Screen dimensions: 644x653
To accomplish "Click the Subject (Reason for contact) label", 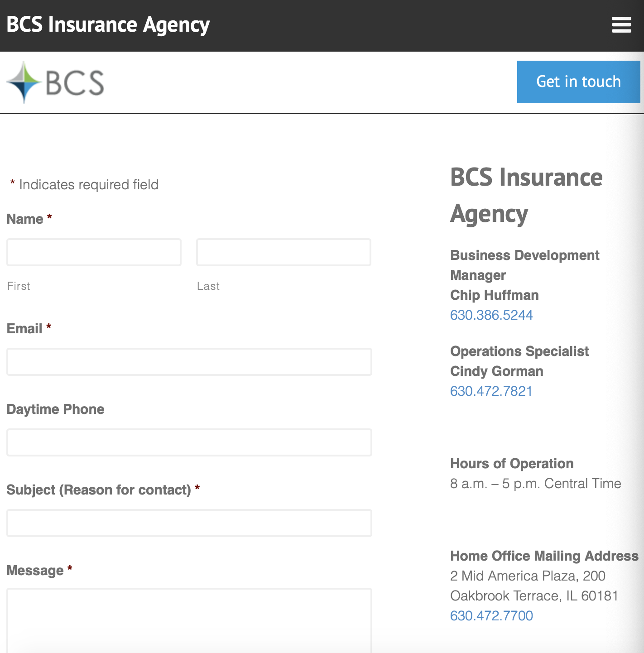I will [x=103, y=490].
